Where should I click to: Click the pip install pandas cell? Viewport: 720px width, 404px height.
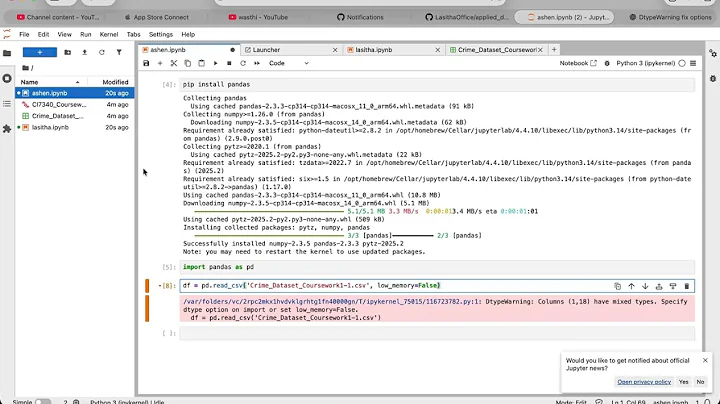tap(437, 84)
